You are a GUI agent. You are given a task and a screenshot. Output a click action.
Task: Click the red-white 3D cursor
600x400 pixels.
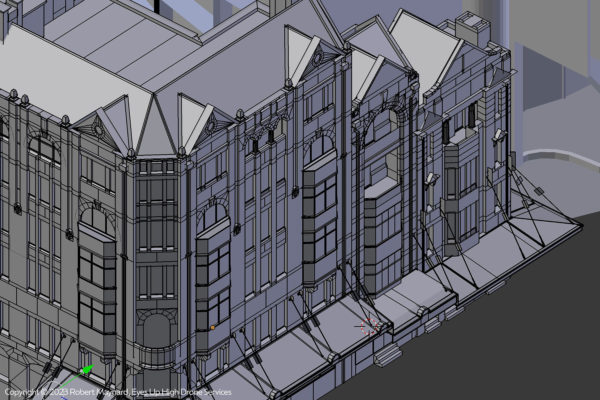coord(371,324)
